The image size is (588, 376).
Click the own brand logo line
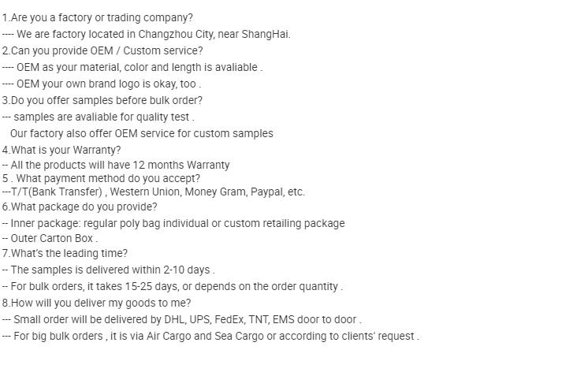(102, 84)
